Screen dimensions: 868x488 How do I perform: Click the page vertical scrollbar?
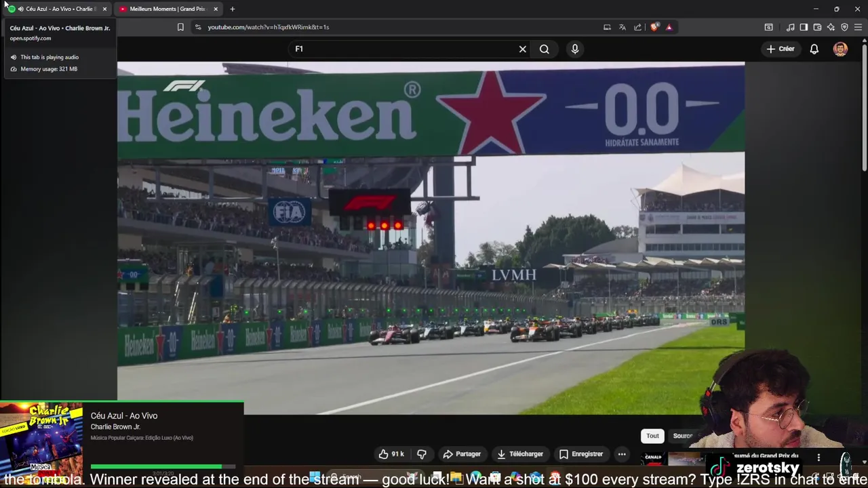[x=864, y=108]
